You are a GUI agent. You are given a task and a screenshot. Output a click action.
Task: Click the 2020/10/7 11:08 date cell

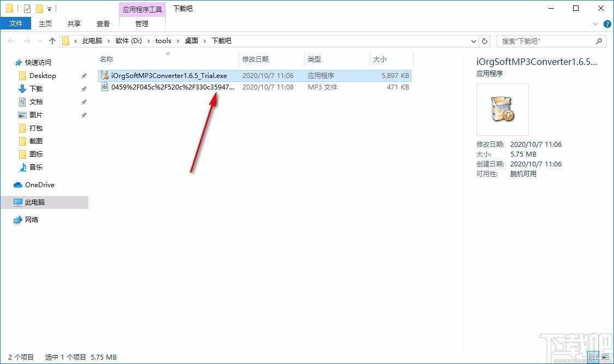point(268,87)
